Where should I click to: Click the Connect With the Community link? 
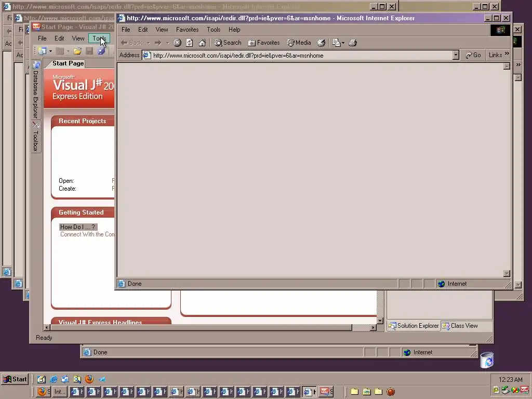point(87,234)
